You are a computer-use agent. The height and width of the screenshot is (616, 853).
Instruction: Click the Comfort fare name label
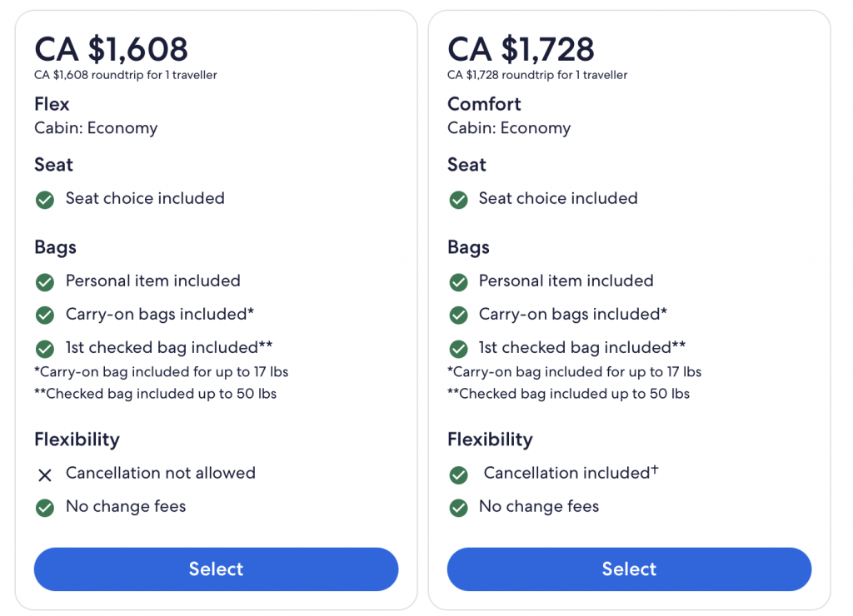coord(484,104)
